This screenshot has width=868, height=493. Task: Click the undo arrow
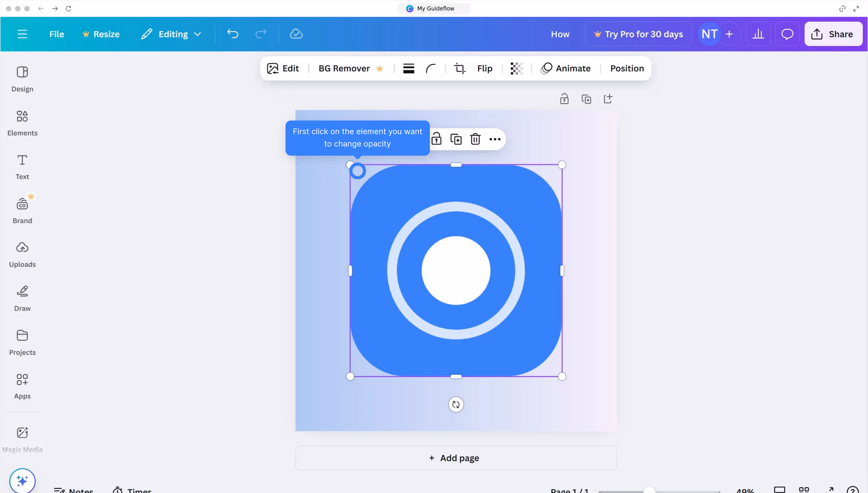pyautogui.click(x=233, y=34)
